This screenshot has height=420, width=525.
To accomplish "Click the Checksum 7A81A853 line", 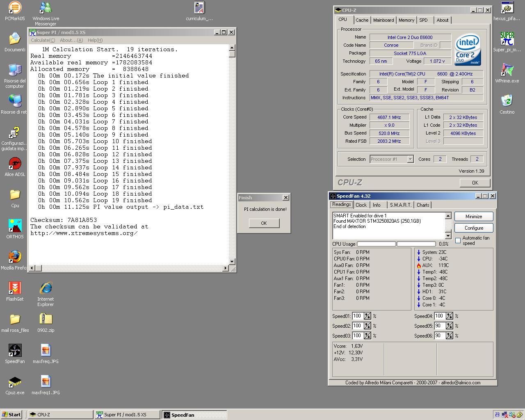I will (64, 220).
